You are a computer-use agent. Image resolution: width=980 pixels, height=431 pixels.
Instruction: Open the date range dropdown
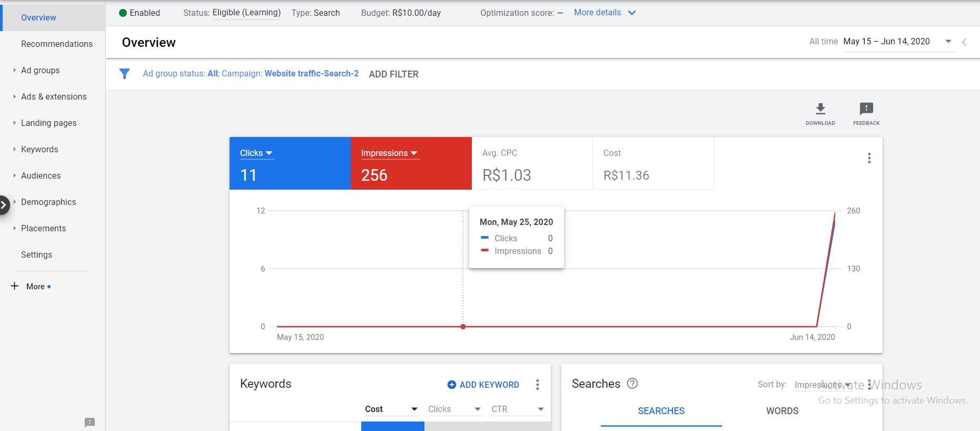899,42
